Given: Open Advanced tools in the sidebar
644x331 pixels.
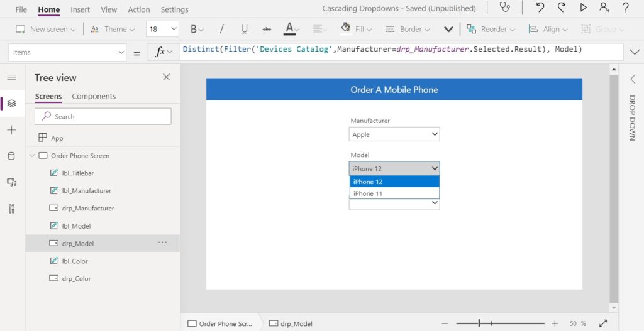Looking at the screenshot, I should coord(11,209).
